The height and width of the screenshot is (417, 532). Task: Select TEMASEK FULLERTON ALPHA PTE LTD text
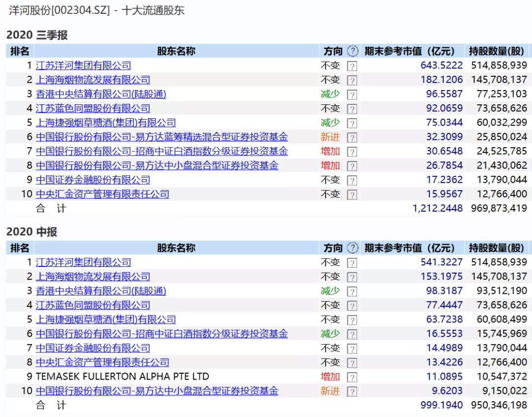point(123,376)
